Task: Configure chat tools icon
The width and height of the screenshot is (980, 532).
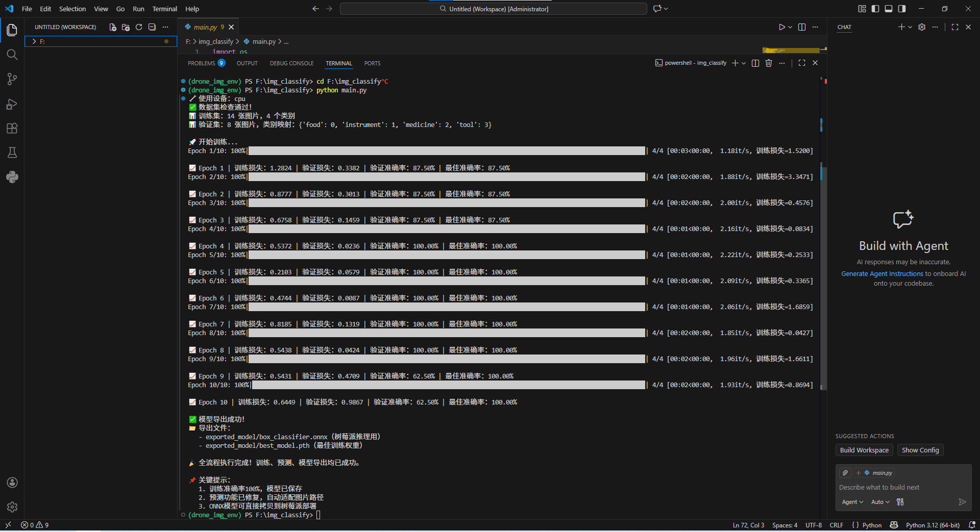Action: tap(900, 502)
